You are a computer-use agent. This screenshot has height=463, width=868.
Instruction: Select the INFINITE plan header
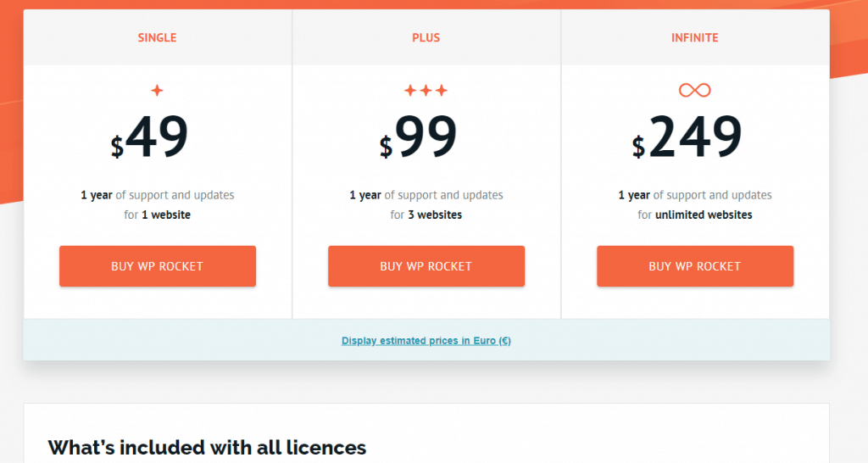pos(695,37)
